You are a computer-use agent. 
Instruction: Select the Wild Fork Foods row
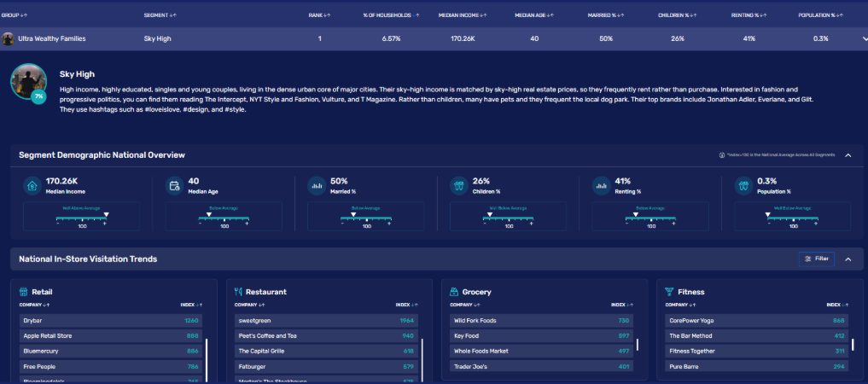pyautogui.click(x=541, y=320)
